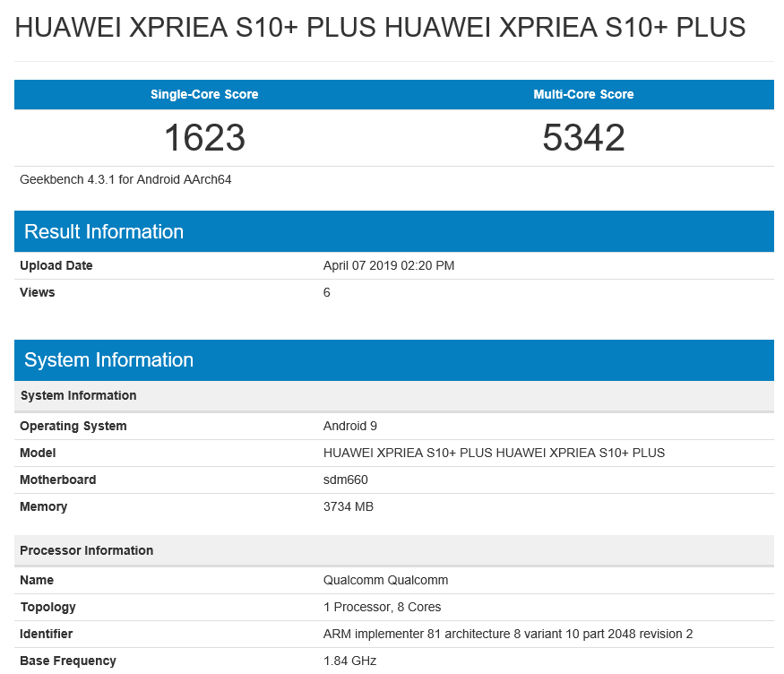
Task: Click the multi-core score value 5342
Action: click(583, 137)
